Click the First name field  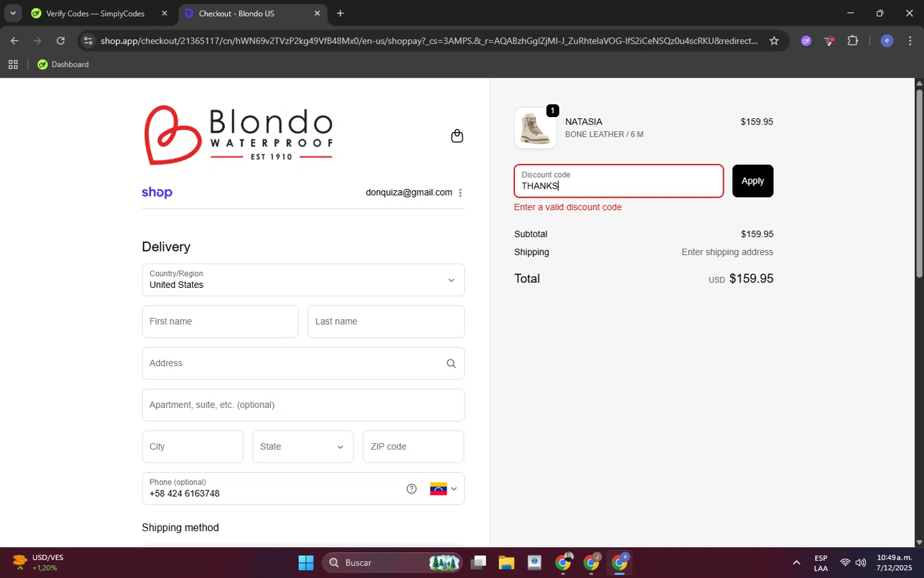click(x=220, y=322)
